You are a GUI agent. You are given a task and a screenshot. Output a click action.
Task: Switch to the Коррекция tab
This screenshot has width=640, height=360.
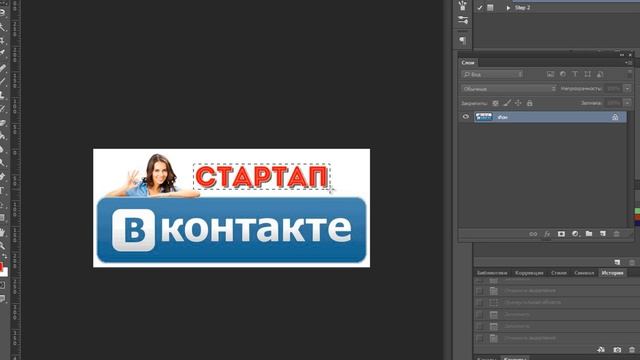(x=529, y=273)
